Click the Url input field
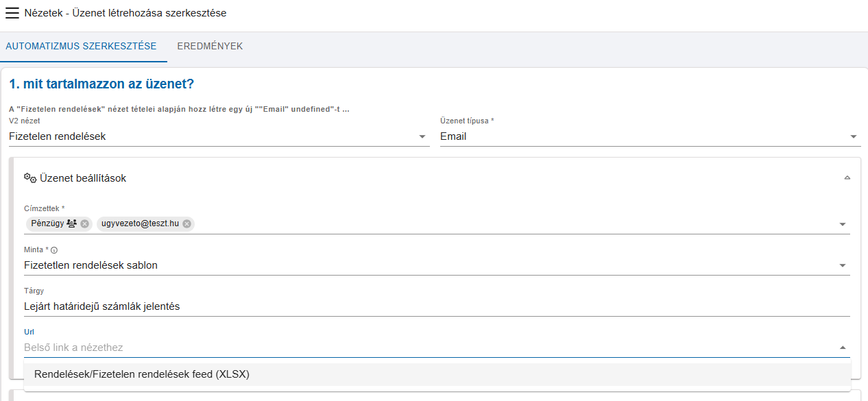This screenshot has height=401, width=868. click(x=429, y=348)
